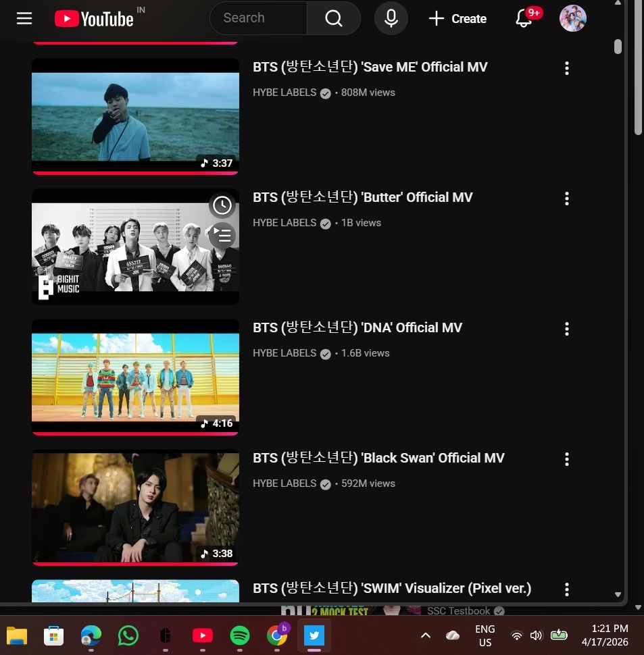Open Wi-Fi network tray icon
644x655 pixels.
(x=517, y=636)
